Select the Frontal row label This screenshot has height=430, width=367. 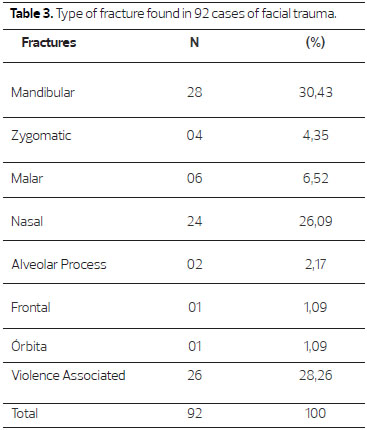point(31,307)
